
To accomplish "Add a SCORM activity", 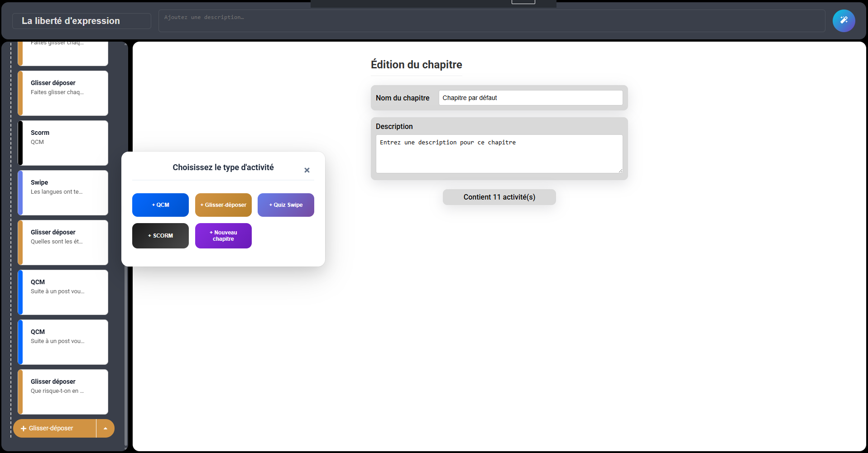I will click(x=160, y=236).
